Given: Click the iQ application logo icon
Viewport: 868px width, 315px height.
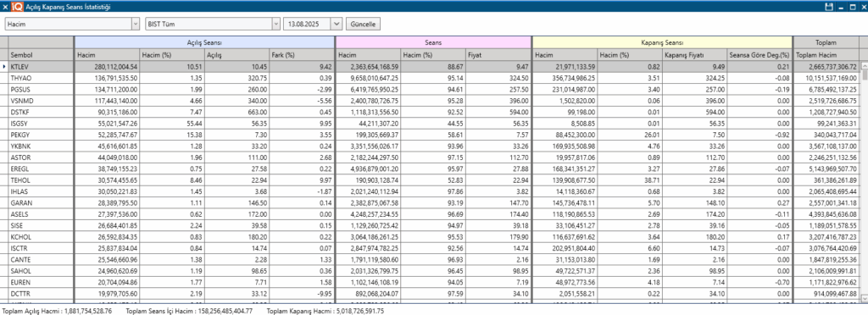Looking at the screenshot, I should click(17, 6).
